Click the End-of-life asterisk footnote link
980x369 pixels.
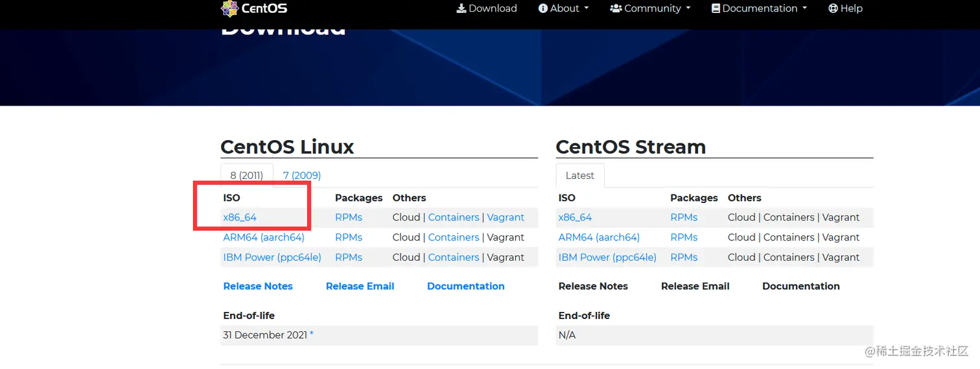pyautogui.click(x=312, y=335)
